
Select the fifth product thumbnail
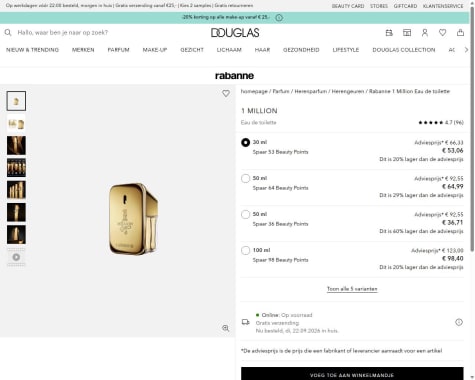click(16, 190)
